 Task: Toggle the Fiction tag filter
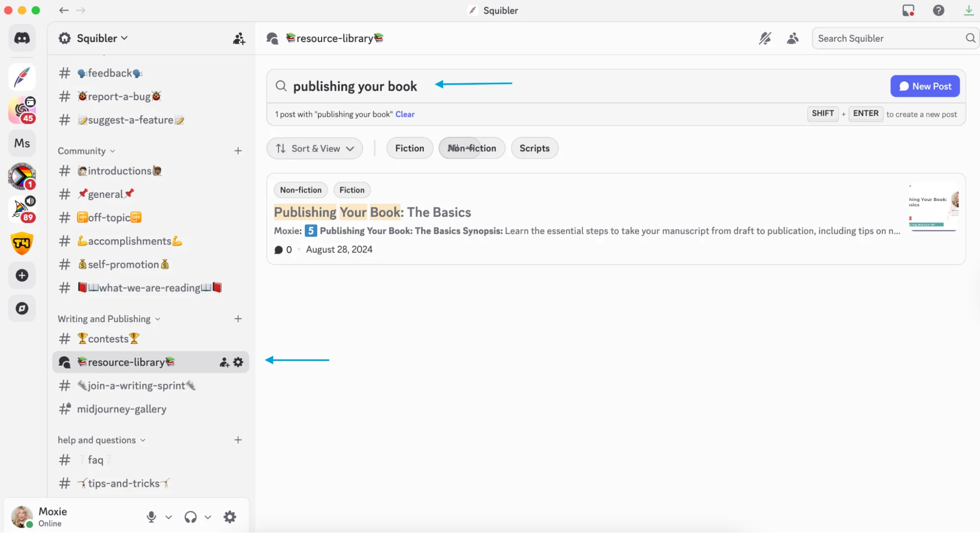click(409, 148)
